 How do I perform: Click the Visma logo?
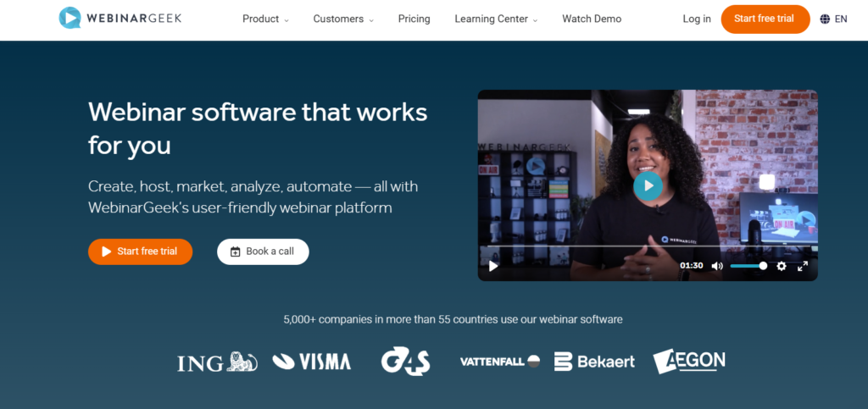tap(312, 362)
